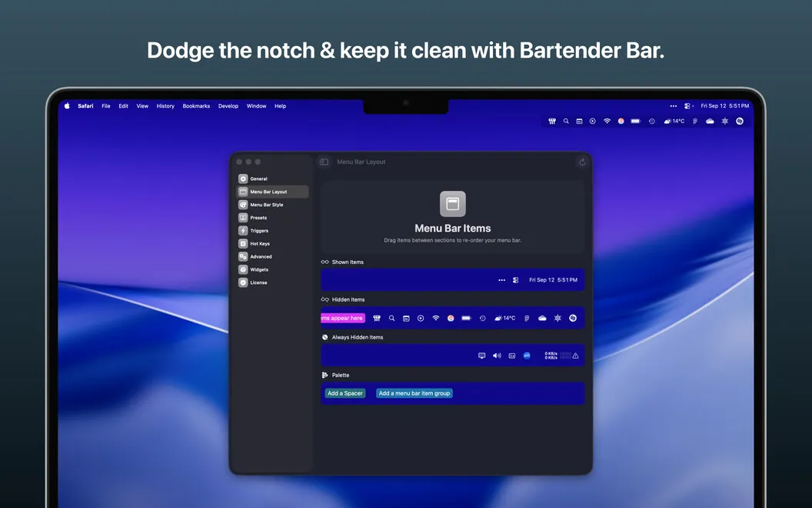Select the play circle icon in Hidden Items row

421,319
